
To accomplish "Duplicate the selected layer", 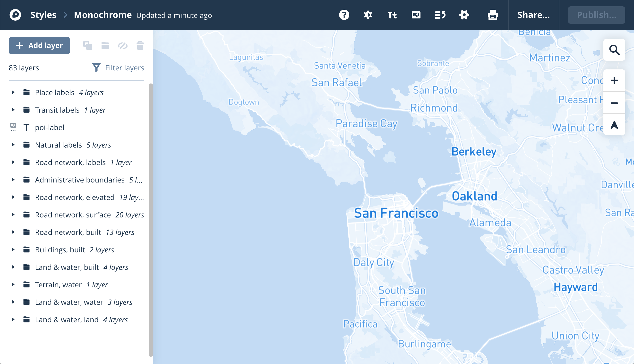I will (x=87, y=46).
